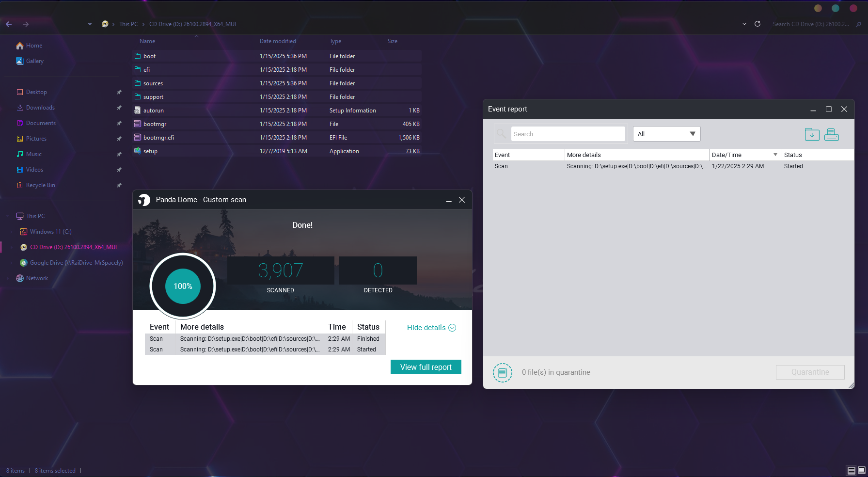Image resolution: width=868 pixels, height=477 pixels.
Task: Sort files by the Type column
Action: point(335,41)
